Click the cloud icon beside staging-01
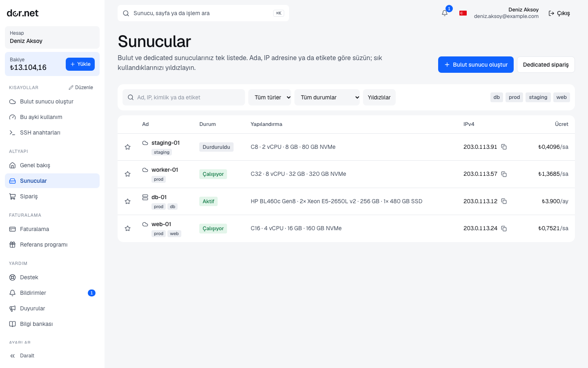 pyautogui.click(x=145, y=143)
